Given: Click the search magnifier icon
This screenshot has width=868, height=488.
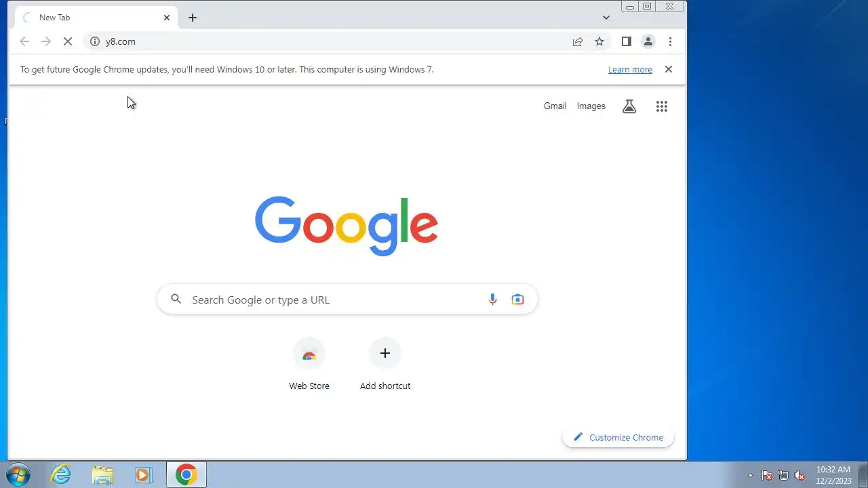Looking at the screenshot, I should pos(176,299).
